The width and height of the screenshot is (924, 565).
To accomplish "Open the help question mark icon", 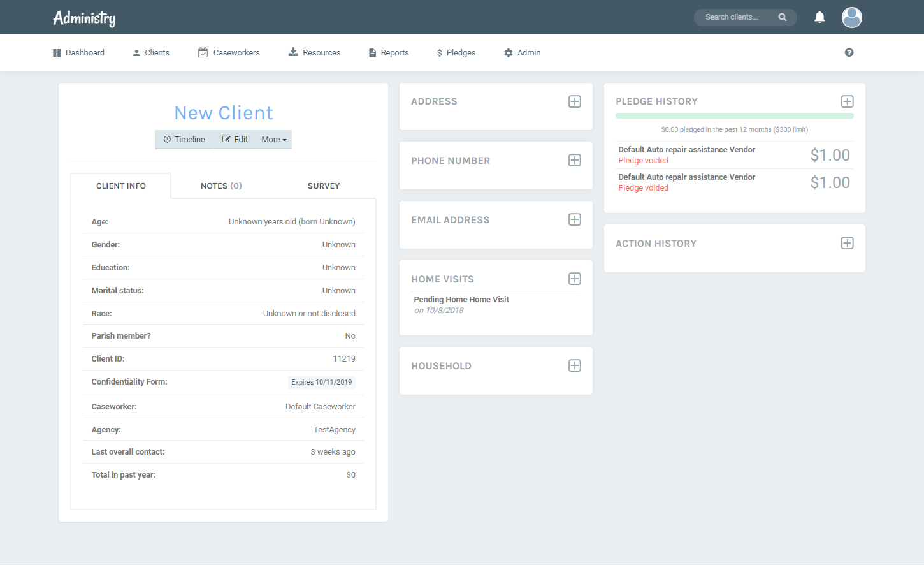I will click(x=849, y=53).
